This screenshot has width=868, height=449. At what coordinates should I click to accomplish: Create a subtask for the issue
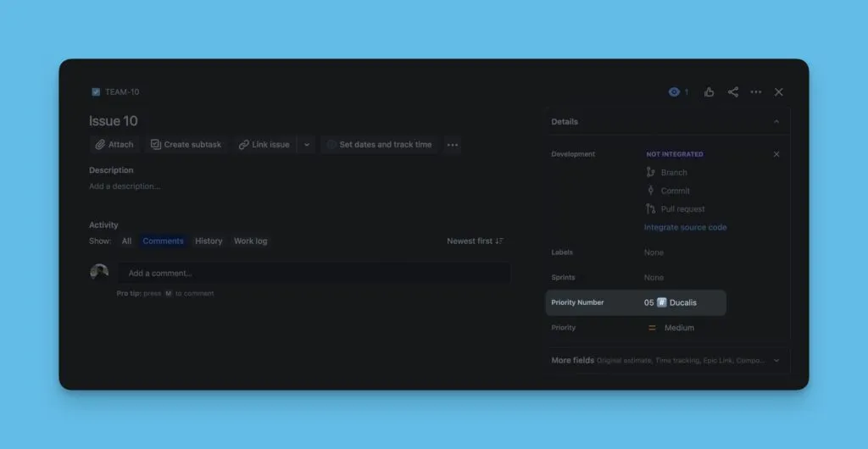click(186, 145)
